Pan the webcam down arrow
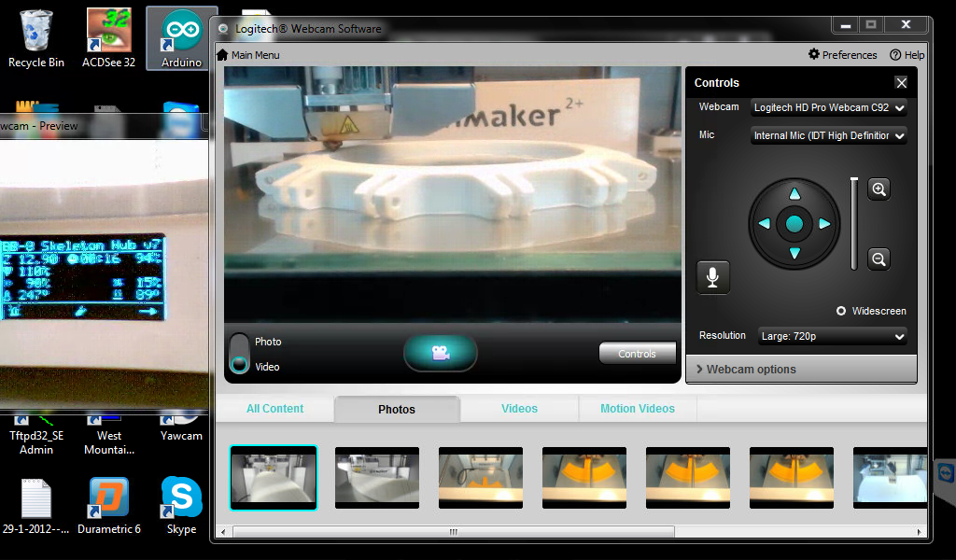The height and width of the screenshot is (560, 956). pyautogui.click(x=794, y=254)
